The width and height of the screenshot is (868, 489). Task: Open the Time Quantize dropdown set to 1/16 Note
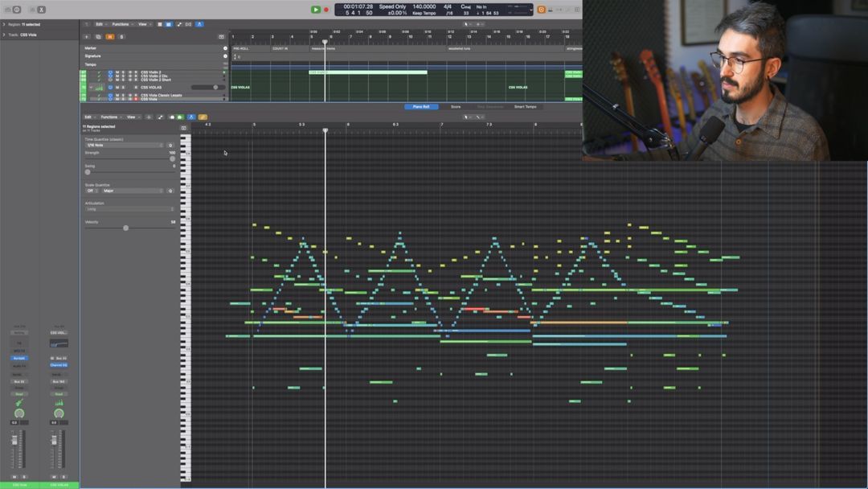tap(123, 144)
